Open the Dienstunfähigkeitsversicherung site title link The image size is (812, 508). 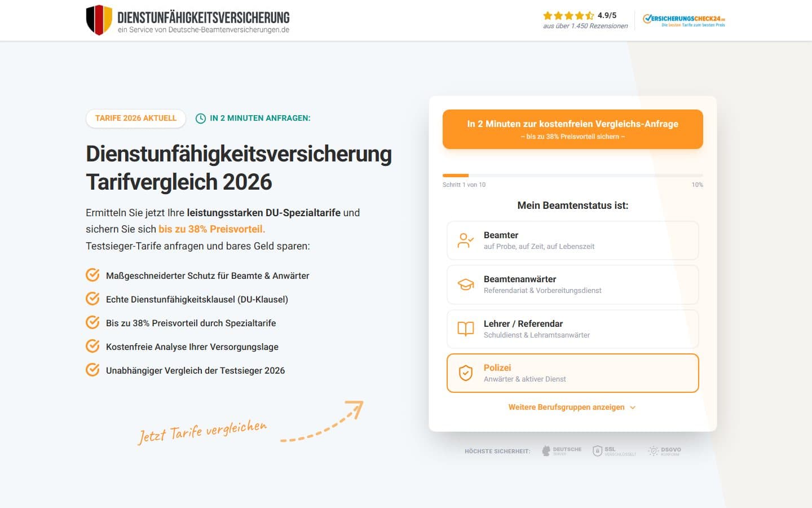[x=204, y=17]
